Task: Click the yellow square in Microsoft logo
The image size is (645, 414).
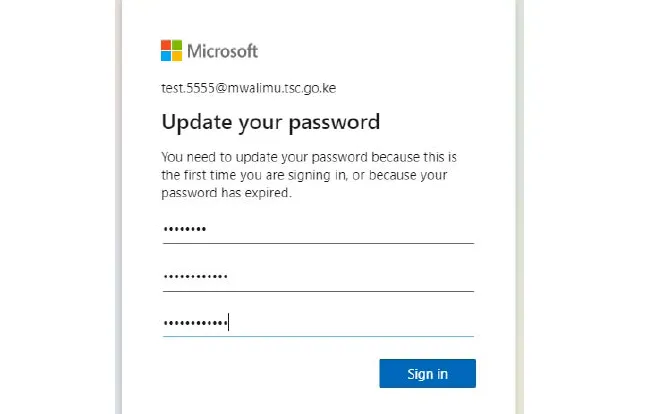Action: [177, 56]
